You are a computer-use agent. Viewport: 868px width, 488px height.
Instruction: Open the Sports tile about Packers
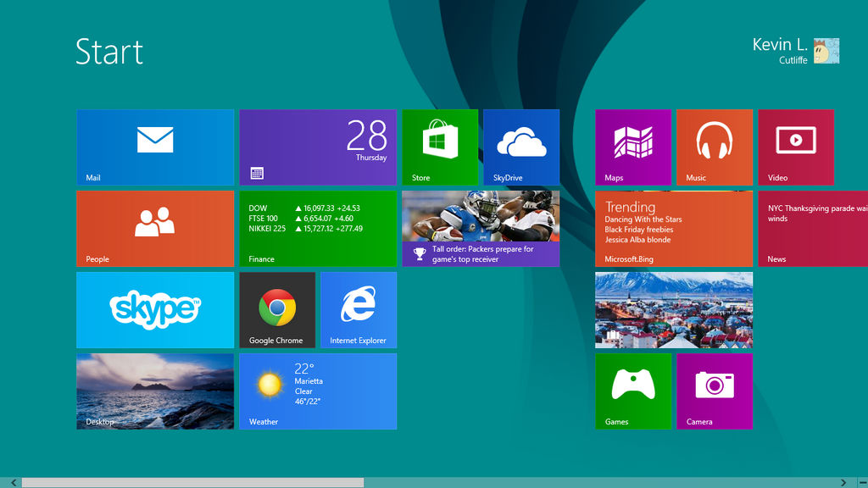pyautogui.click(x=481, y=229)
